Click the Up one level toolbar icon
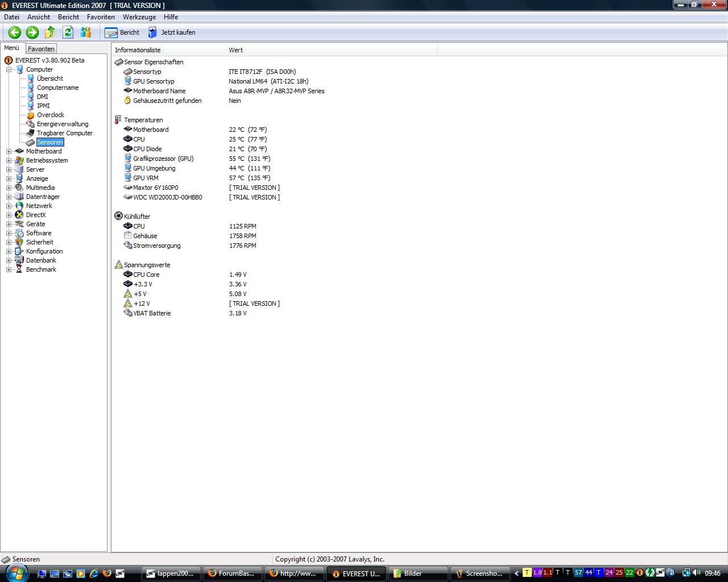This screenshot has height=582, width=728. [50, 32]
